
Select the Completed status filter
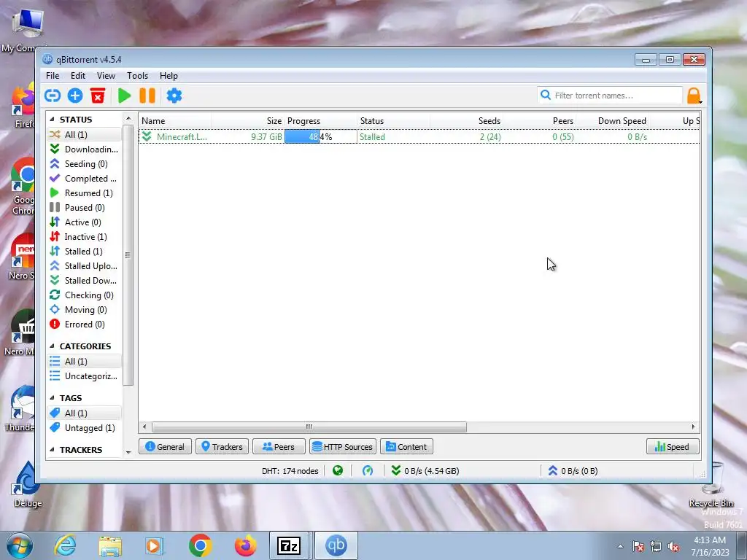coord(84,179)
